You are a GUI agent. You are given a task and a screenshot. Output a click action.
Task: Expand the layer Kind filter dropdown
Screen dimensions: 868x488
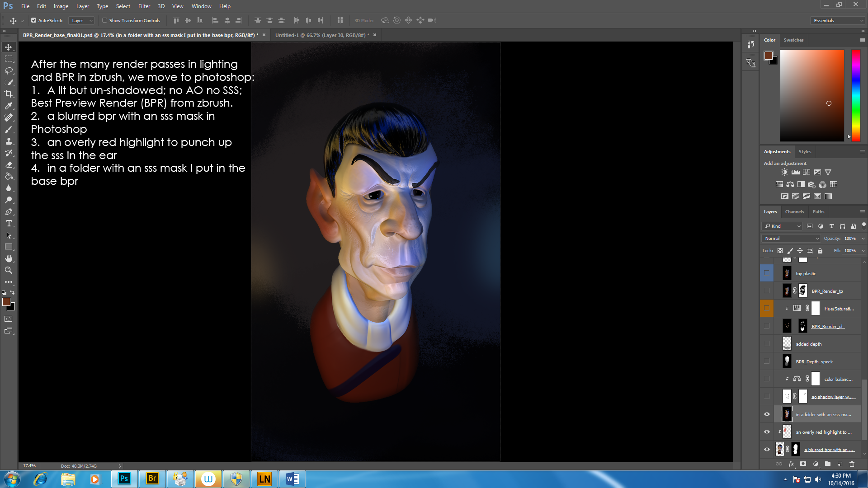click(x=782, y=226)
